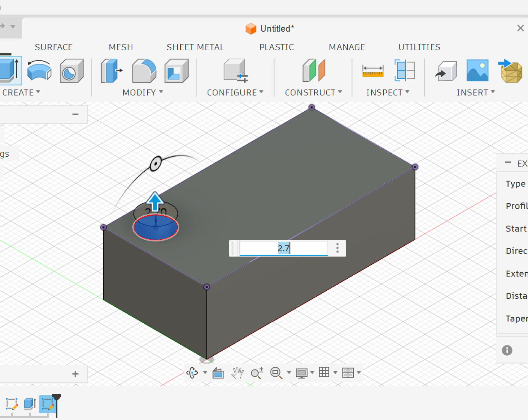The height and width of the screenshot is (420, 528).
Task: Click the info icon in Extrude dialog
Action: (x=507, y=350)
